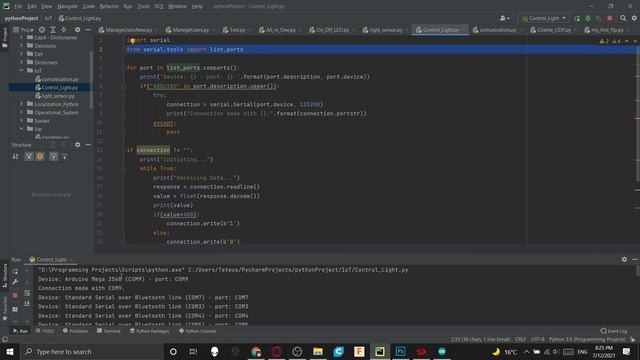Toggle the V filter button in Structure panel
The height and width of the screenshot is (360, 640).
29,156
